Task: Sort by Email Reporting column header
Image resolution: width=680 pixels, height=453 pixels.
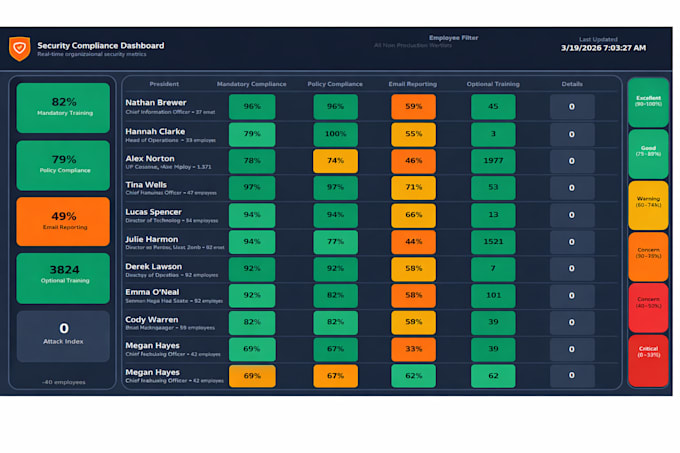Action: (412, 84)
